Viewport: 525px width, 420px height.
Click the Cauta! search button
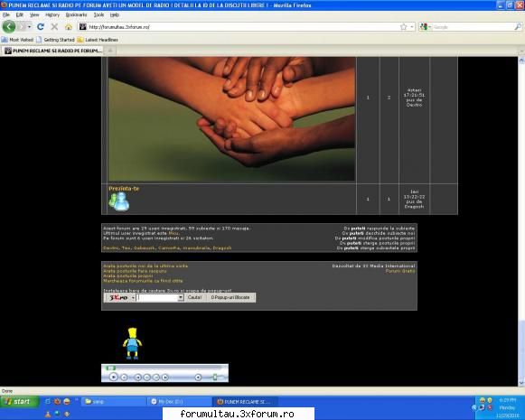194,297
